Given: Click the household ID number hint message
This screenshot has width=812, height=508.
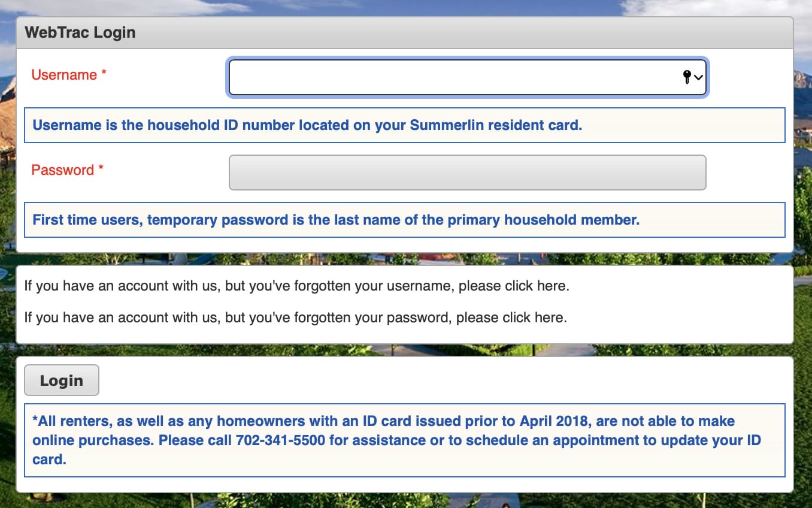Looking at the screenshot, I should coord(307,125).
